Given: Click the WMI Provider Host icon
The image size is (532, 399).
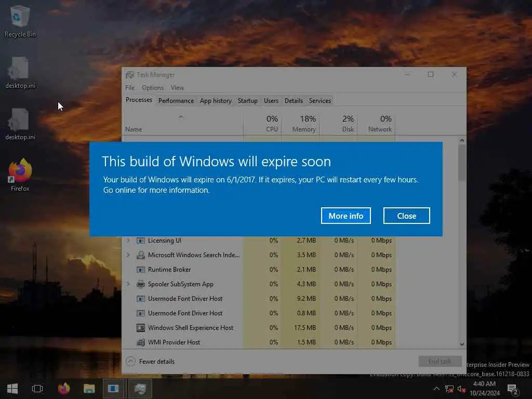Looking at the screenshot, I should (x=140, y=342).
